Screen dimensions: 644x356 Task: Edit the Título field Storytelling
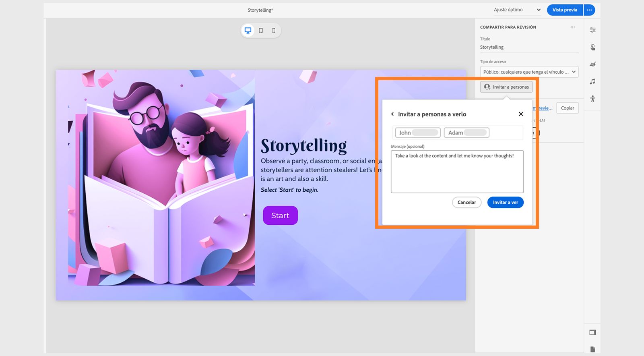[529, 48]
